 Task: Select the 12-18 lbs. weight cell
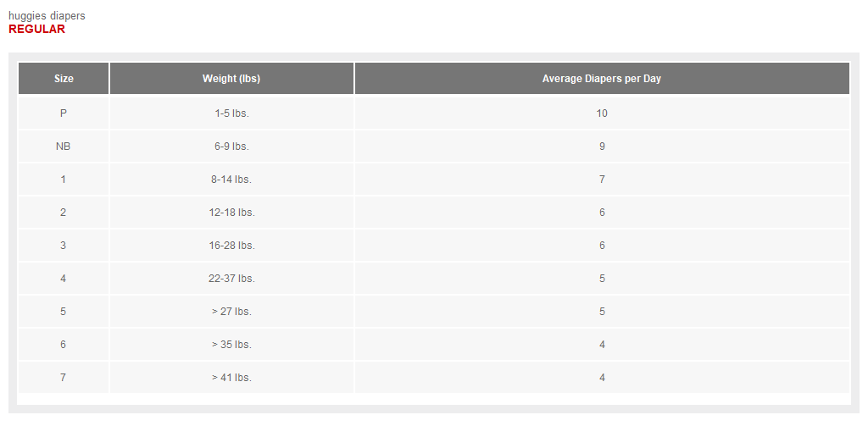[x=231, y=213]
